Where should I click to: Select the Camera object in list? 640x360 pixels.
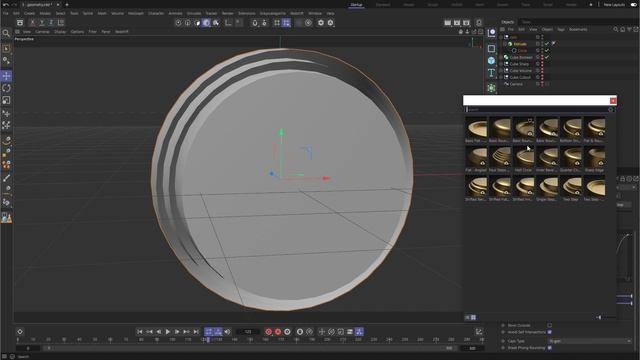(x=516, y=84)
